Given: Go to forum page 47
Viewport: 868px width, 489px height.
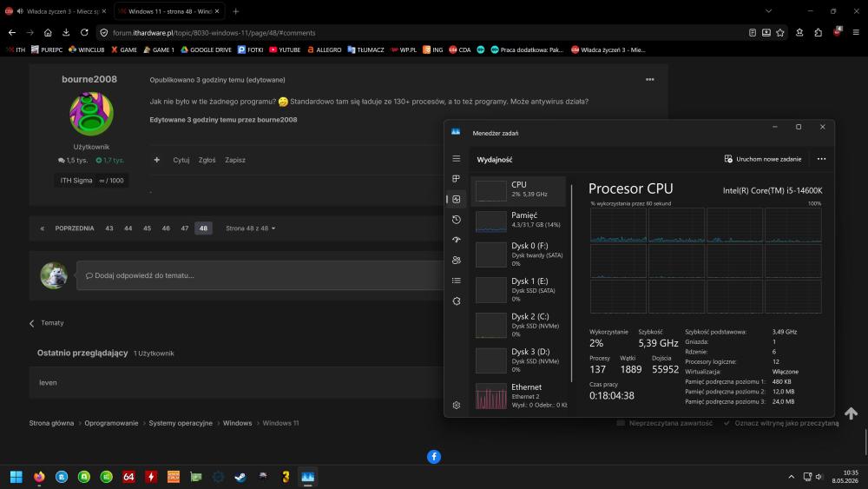Looking at the screenshot, I should [x=184, y=228].
